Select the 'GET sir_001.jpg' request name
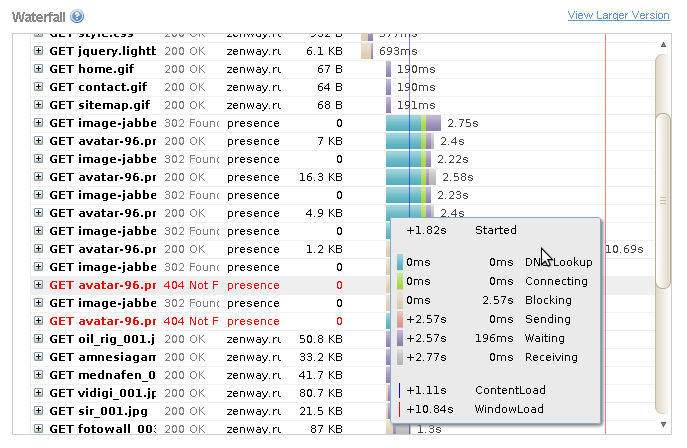Viewport: 687px width, 448px height. (x=98, y=411)
